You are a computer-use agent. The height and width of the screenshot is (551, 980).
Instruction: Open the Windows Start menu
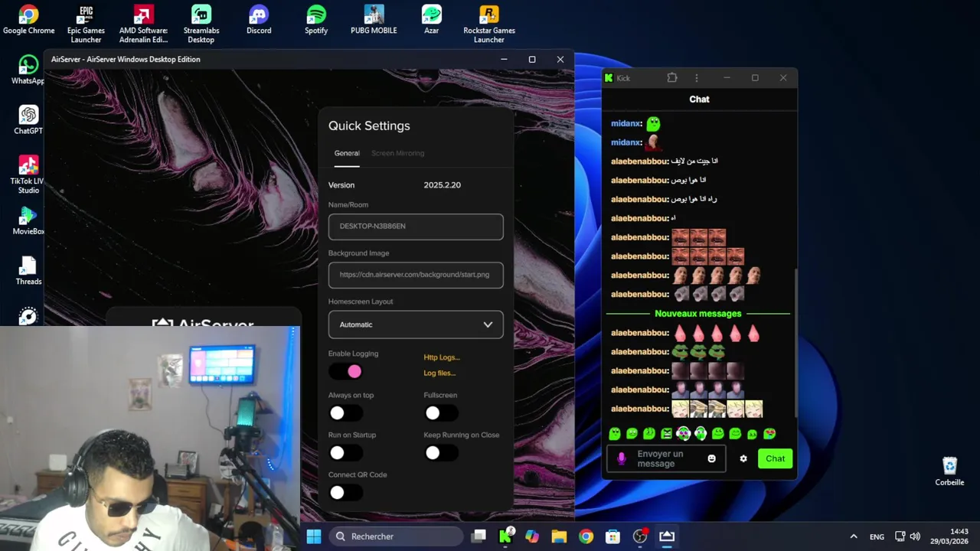314,536
